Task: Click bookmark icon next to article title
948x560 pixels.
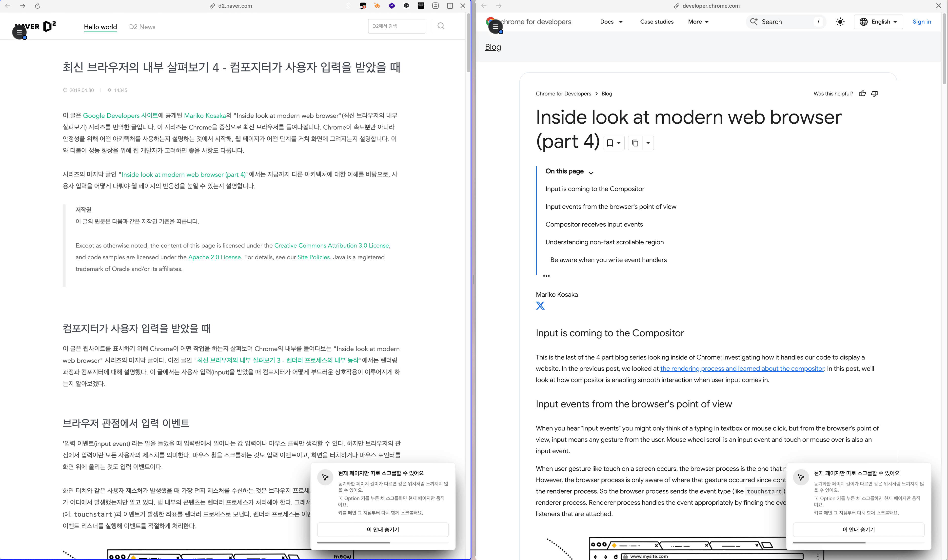Action: click(x=610, y=143)
